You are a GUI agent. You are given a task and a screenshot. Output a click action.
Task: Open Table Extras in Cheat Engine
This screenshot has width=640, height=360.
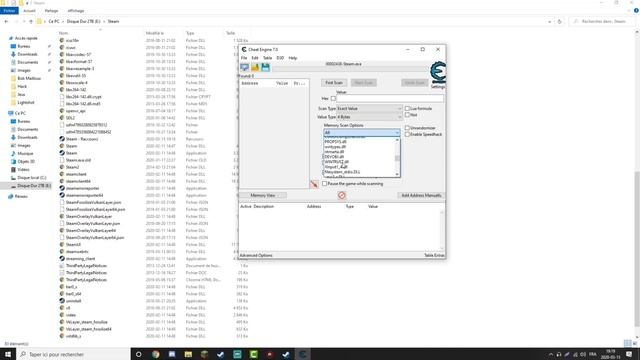(x=434, y=256)
